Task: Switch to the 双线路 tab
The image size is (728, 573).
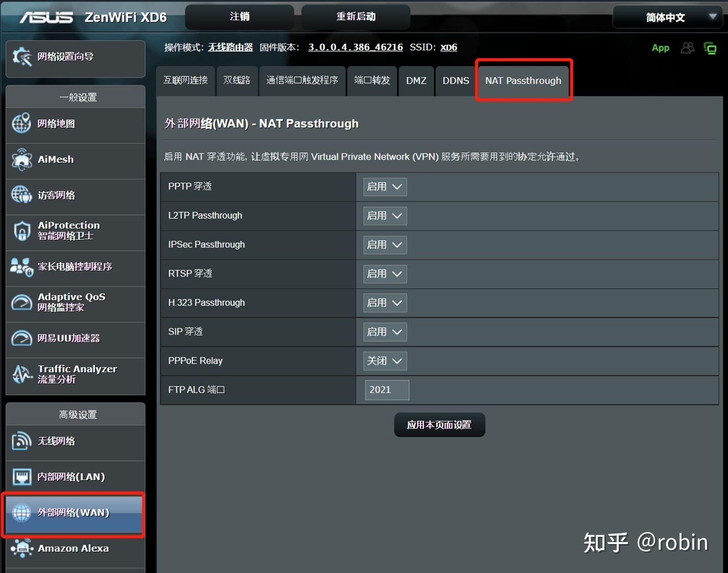Action: click(x=237, y=80)
